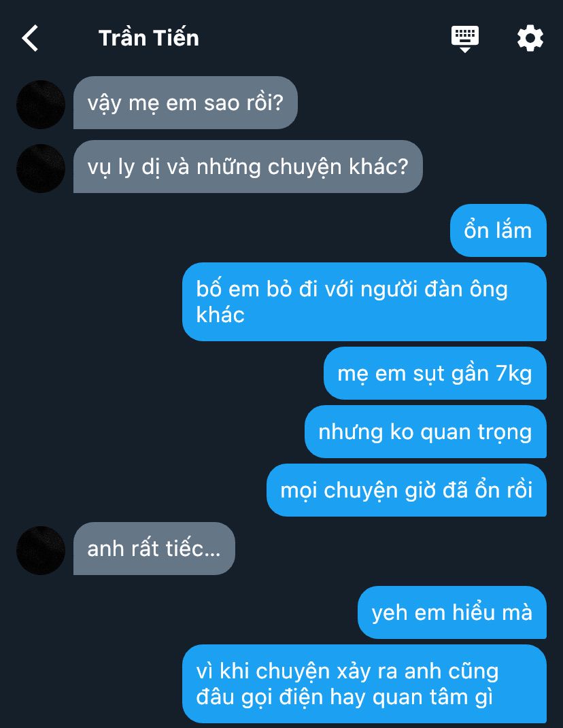563x728 pixels.
Task: Tap the 'yeh em hiểu mà' bubble
Action: pyautogui.click(x=452, y=612)
